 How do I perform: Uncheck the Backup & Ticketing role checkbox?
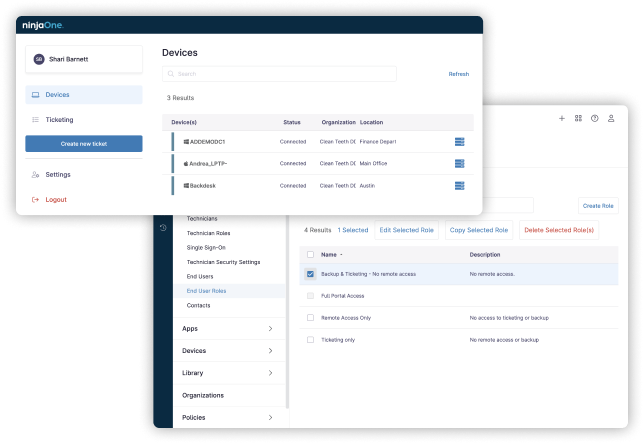[310, 273]
